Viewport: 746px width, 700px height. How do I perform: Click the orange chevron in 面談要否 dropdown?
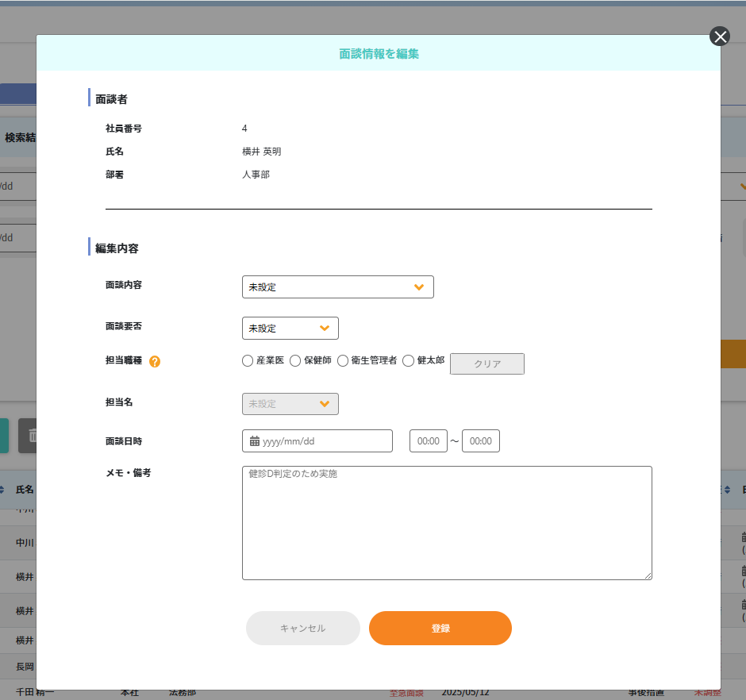(325, 328)
